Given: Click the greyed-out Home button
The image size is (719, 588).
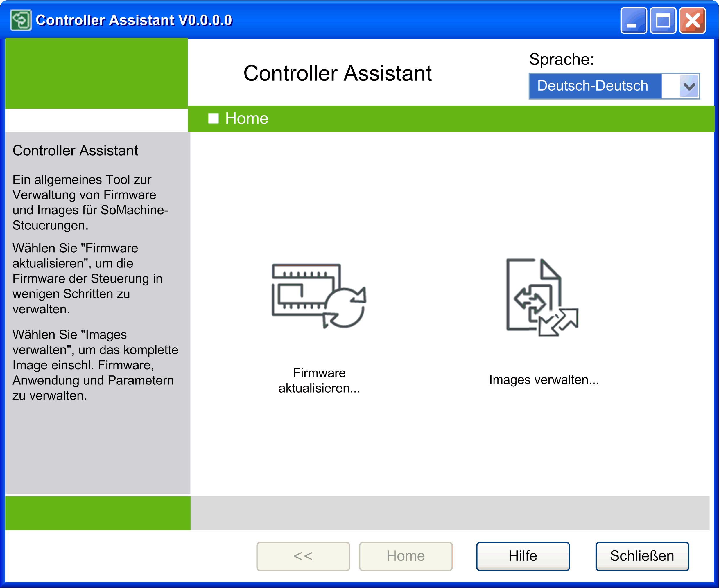Looking at the screenshot, I should [x=406, y=556].
